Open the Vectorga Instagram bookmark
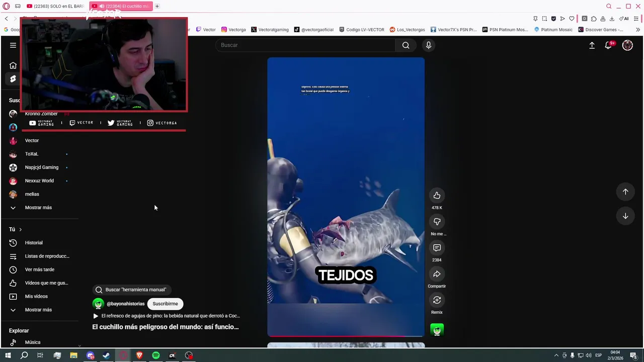The width and height of the screenshot is (644, 362). pyautogui.click(x=233, y=30)
